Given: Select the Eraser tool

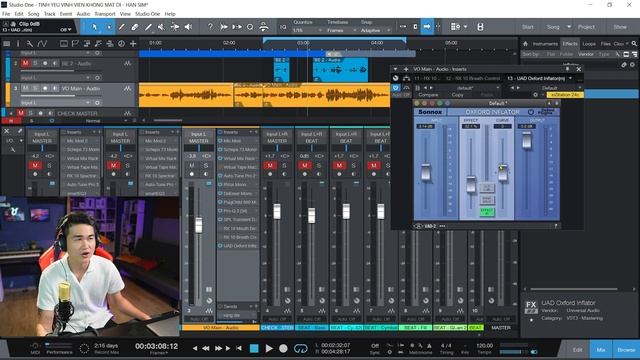Looking at the screenshot, I should pyautogui.click(x=135, y=27).
